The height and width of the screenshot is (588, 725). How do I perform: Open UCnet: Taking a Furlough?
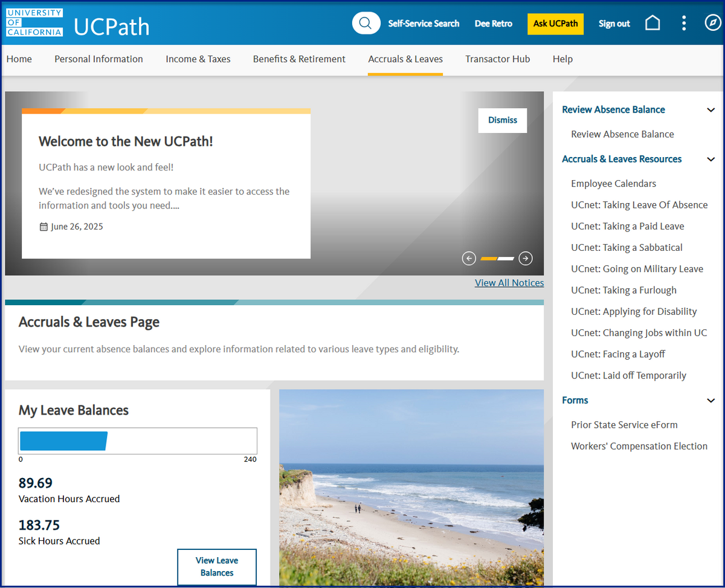(x=623, y=290)
